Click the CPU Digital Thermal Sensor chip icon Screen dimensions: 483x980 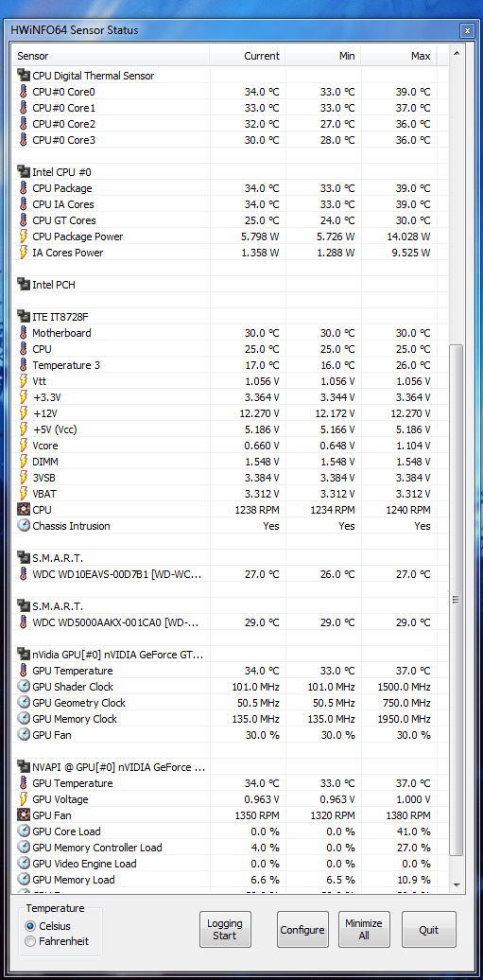(x=24, y=76)
